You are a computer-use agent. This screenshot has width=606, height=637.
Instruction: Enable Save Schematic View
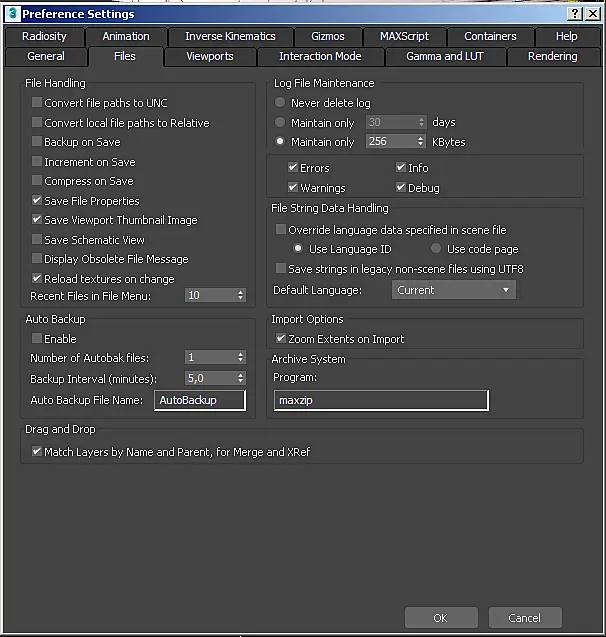click(x=37, y=239)
